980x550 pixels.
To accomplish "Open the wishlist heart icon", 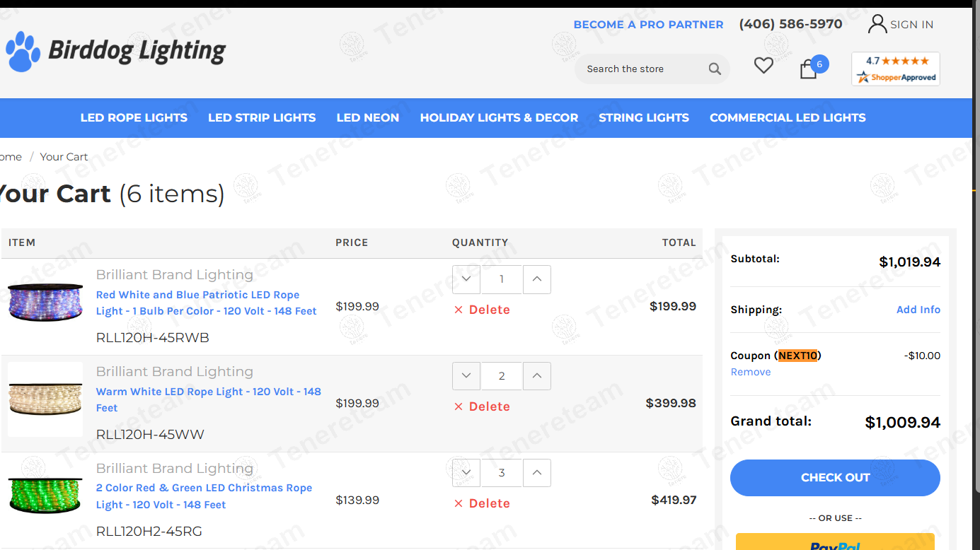I will coord(763,66).
